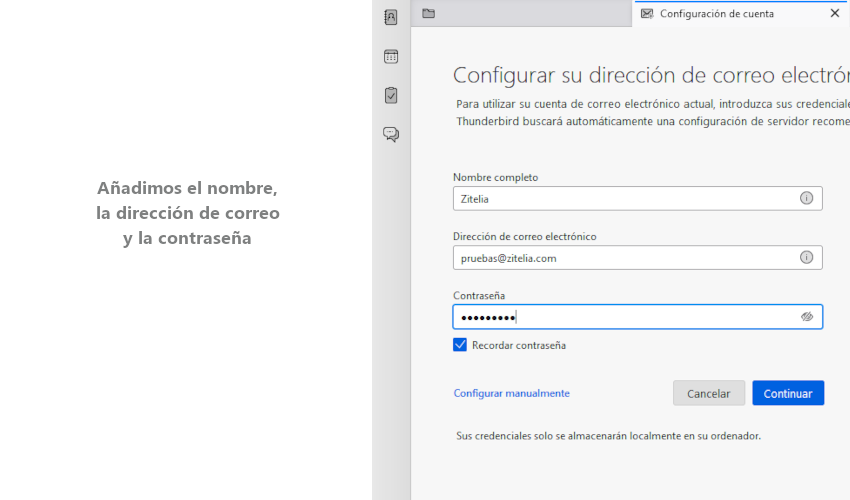Click the heading Configurar su dirección de correo
This screenshot has width=850, height=500.
(651, 75)
